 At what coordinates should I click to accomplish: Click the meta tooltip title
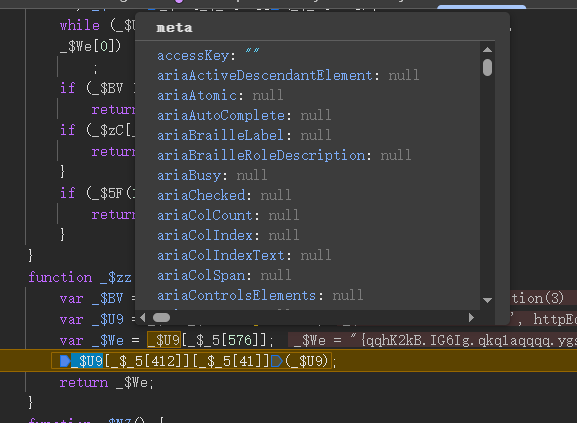pos(174,28)
